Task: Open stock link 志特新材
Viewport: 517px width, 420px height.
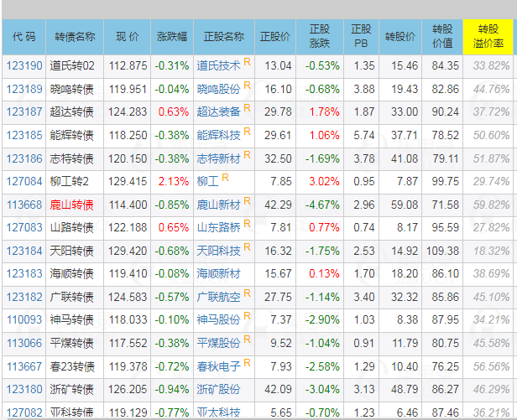Action: [218, 158]
